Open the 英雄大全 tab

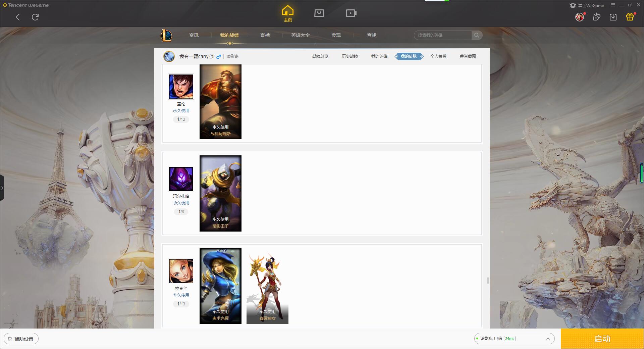point(301,35)
